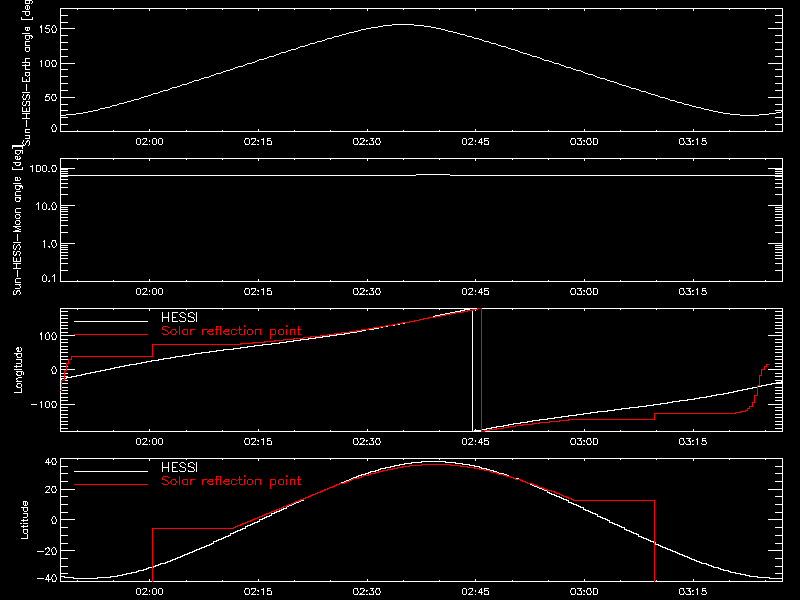Click 03:00 time label under the Longitude plot
This screenshot has width=800, height=600.
[x=584, y=442]
